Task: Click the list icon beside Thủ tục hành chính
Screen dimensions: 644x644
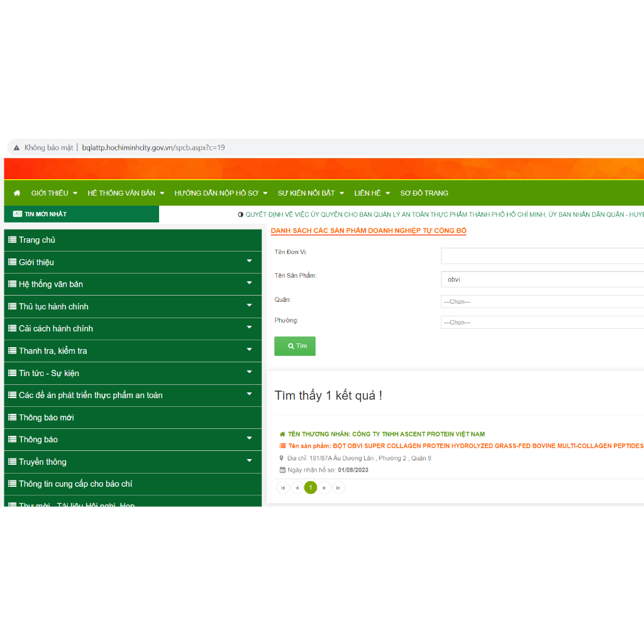Action: pyautogui.click(x=13, y=306)
